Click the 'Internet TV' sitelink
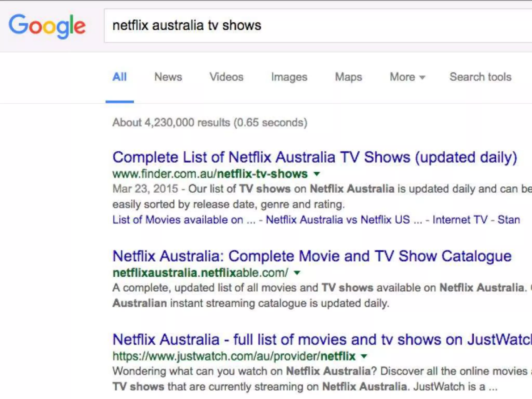This screenshot has height=399, width=532. pos(460,220)
